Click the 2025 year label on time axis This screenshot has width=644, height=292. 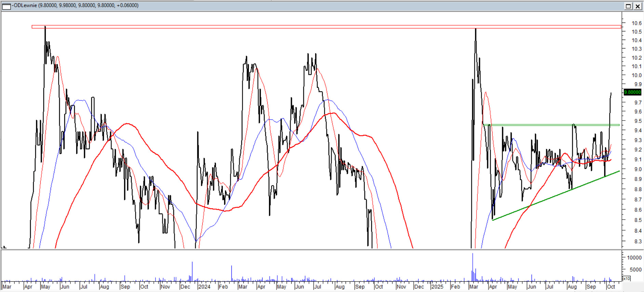click(x=437, y=287)
